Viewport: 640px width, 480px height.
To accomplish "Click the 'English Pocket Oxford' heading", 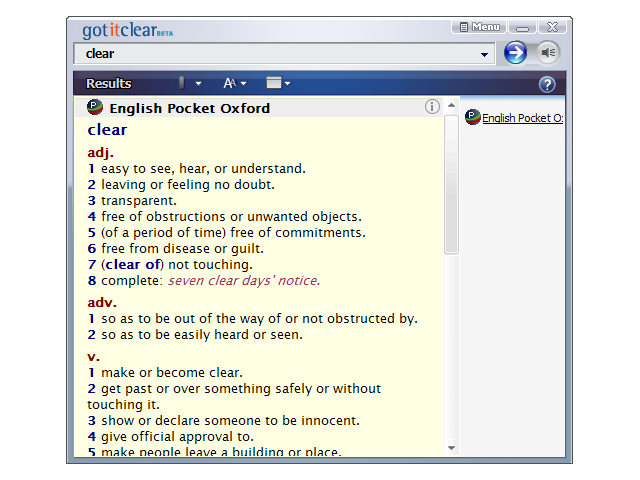I will pyautogui.click(x=190, y=108).
